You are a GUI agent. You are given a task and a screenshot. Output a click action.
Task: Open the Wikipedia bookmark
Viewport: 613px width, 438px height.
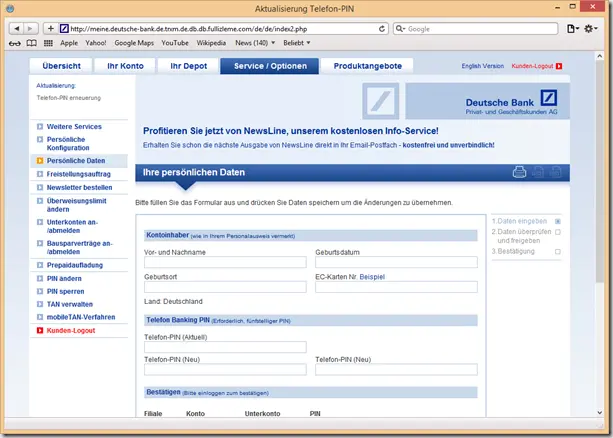tap(211, 43)
